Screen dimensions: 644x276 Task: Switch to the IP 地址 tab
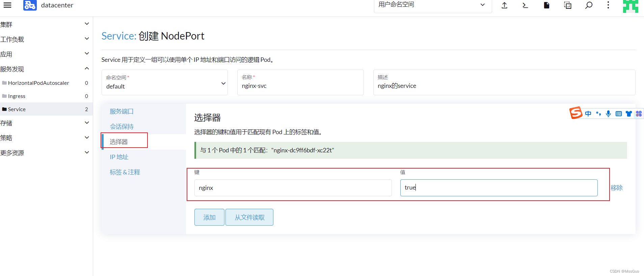click(x=119, y=157)
